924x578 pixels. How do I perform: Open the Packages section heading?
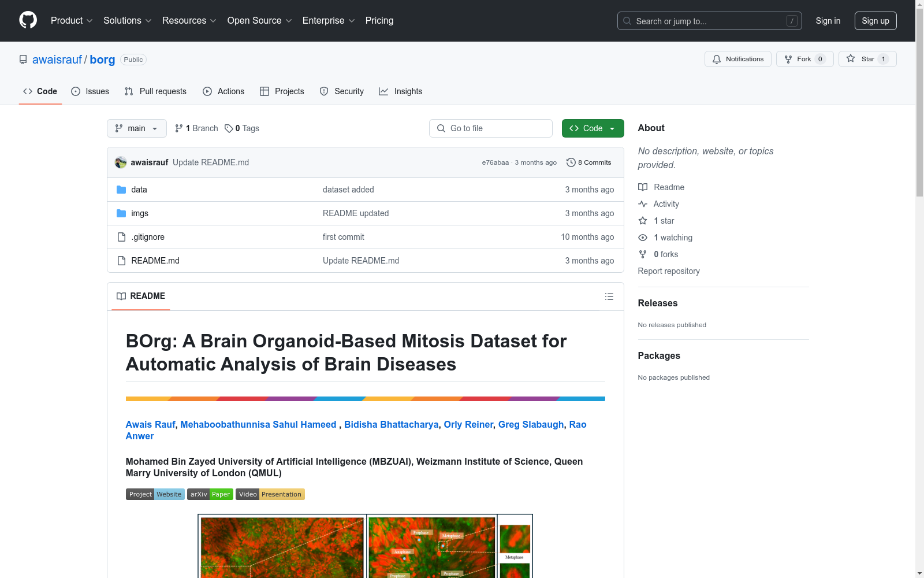pos(659,355)
